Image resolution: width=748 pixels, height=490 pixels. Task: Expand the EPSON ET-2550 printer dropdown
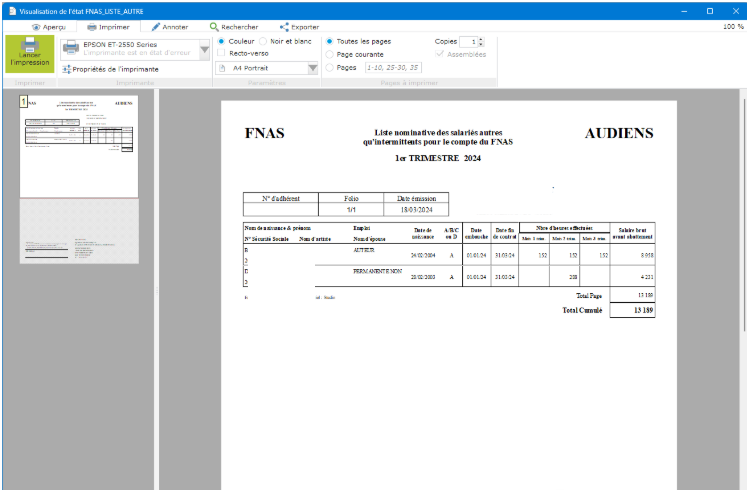(205, 50)
